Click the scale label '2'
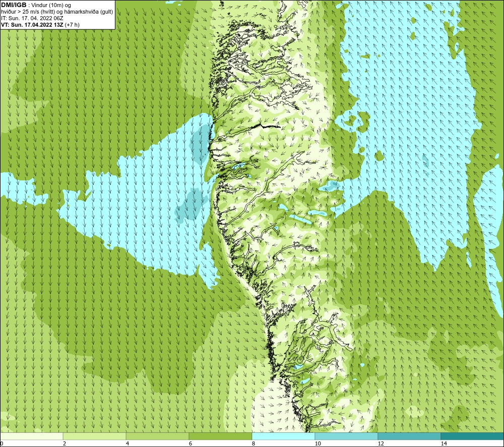This screenshot has height=447, width=504. pyautogui.click(x=65, y=444)
